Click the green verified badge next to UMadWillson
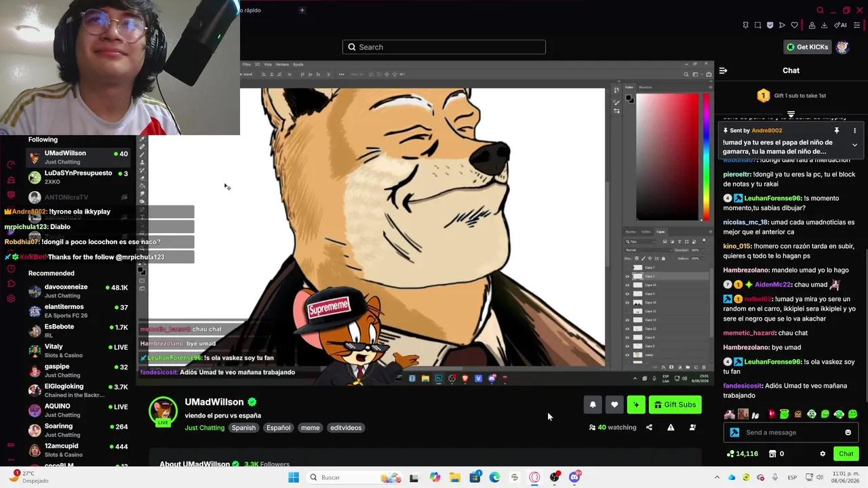This screenshot has height=488, width=868. (x=252, y=402)
